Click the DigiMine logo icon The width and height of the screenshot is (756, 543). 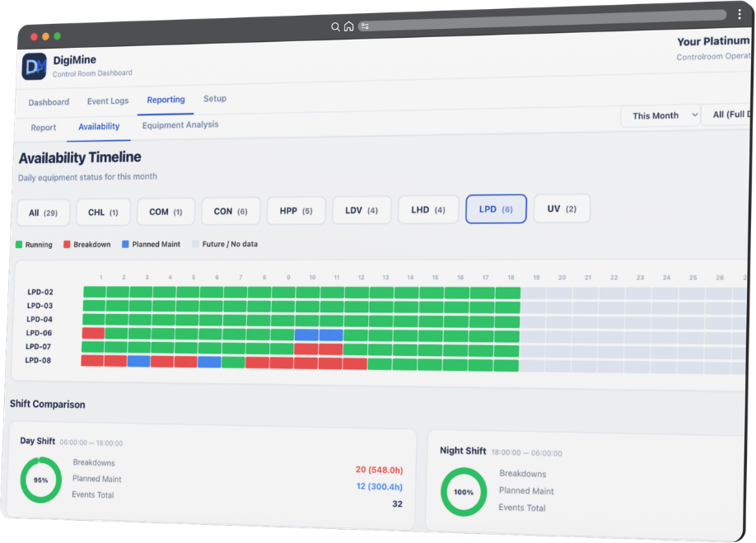(34, 67)
